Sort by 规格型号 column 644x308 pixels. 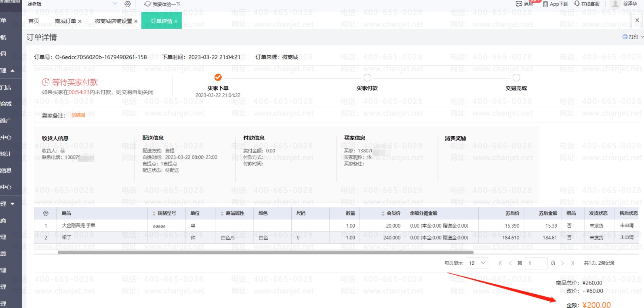(x=154, y=213)
